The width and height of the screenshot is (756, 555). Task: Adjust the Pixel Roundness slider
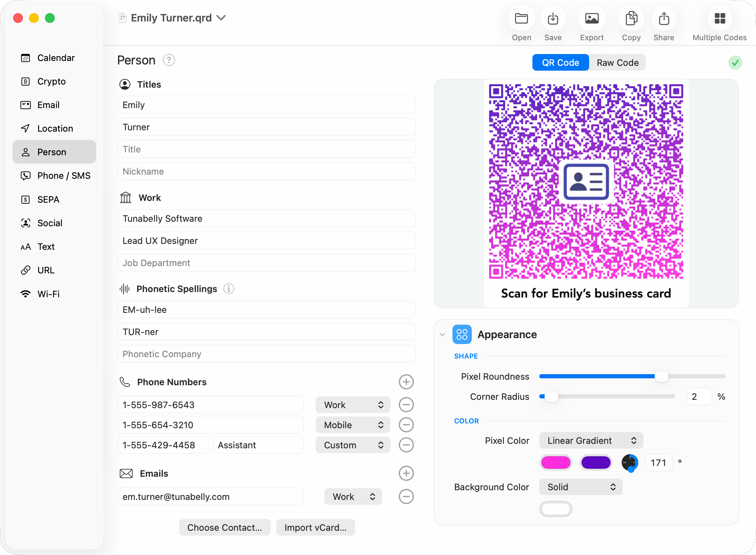tap(661, 376)
